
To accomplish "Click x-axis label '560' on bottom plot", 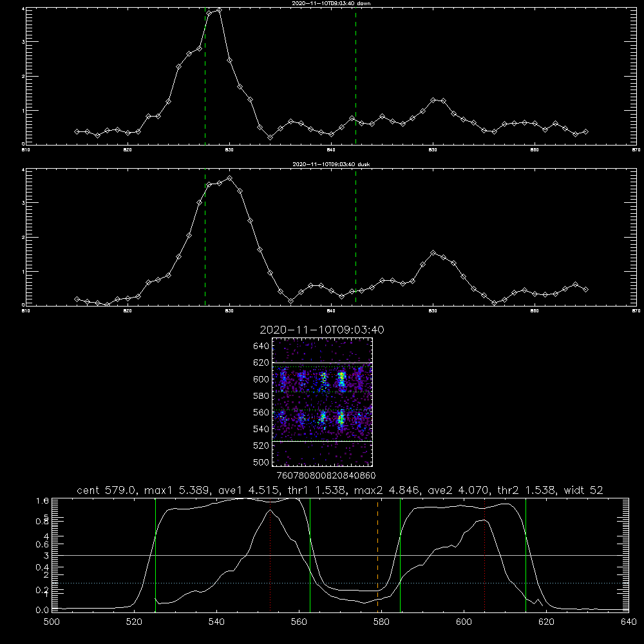I will point(299,622).
